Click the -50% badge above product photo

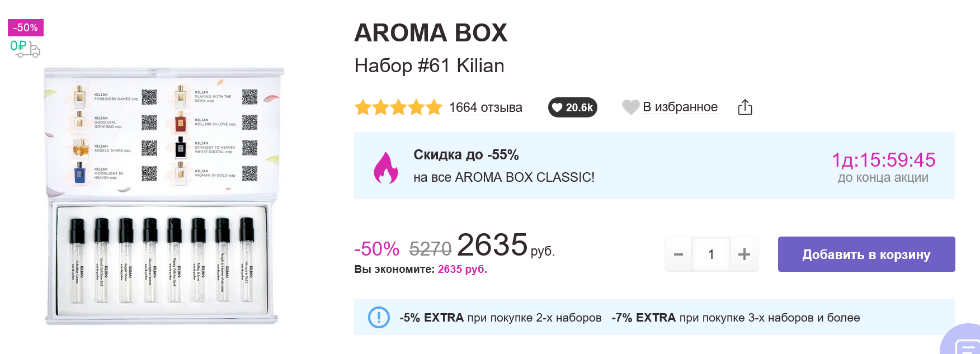click(x=25, y=27)
